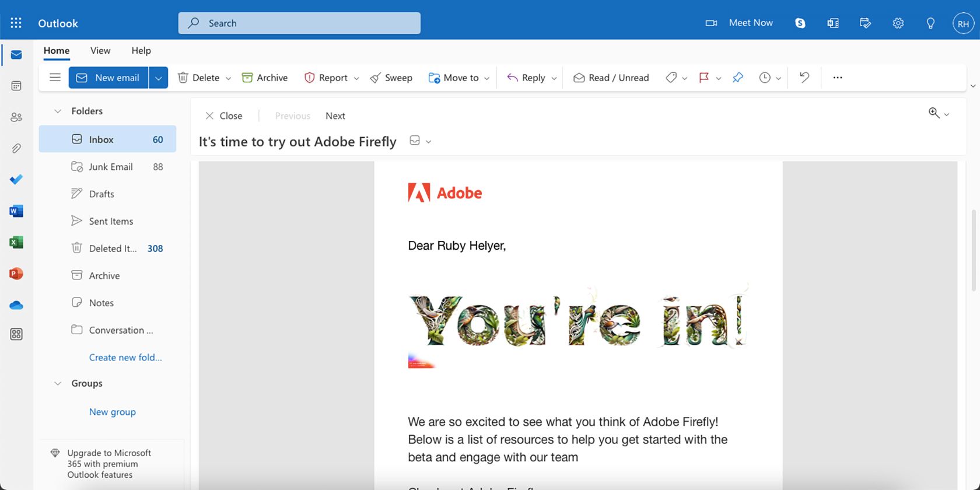Image resolution: width=980 pixels, height=490 pixels.
Task: Open the Sent Items folder
Action: [107, 221]
